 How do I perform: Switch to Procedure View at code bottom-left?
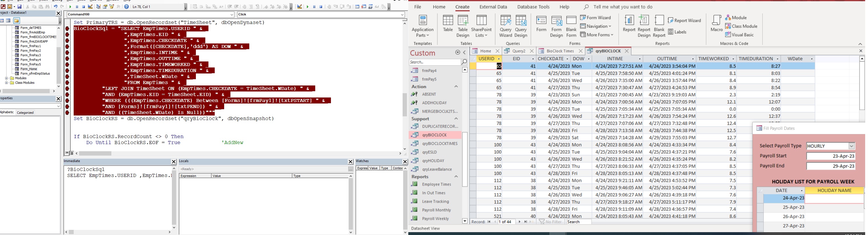67,154
